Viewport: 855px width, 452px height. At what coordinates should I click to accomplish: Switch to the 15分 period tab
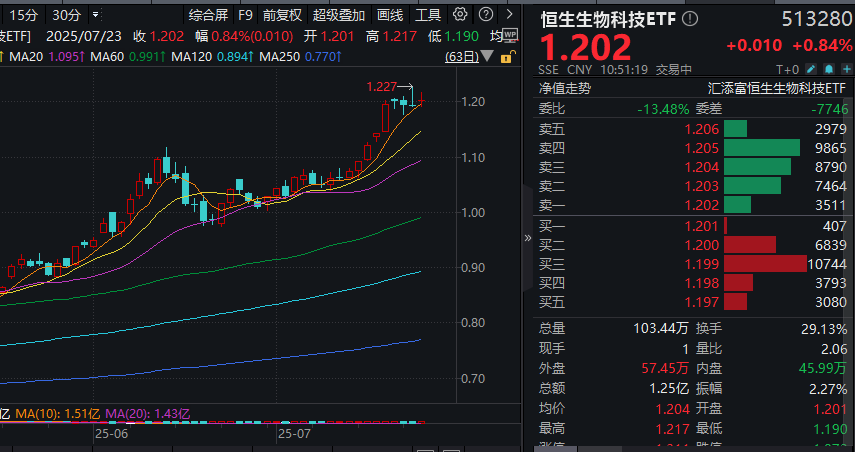pyautogui.click(x=25, y=15)
